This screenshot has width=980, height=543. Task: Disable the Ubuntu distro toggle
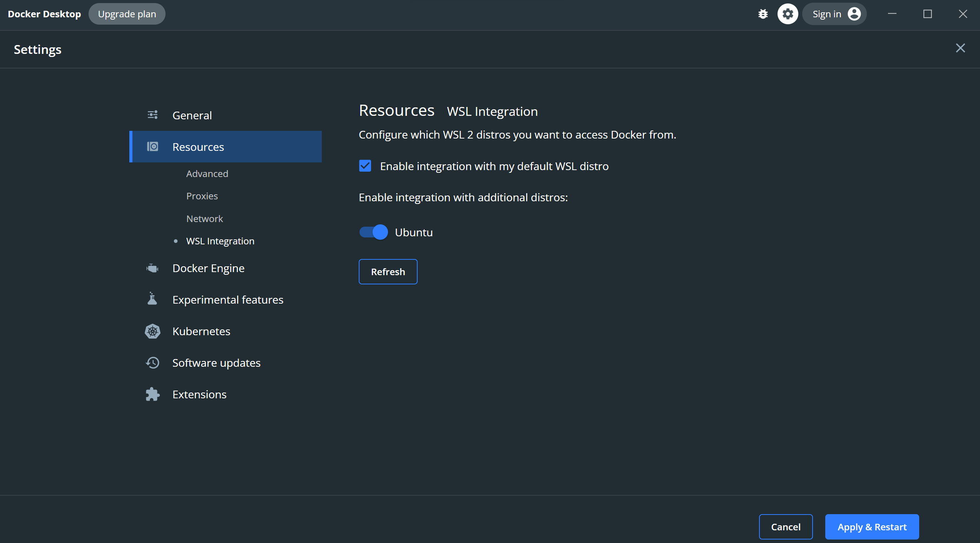click(x=373, y=232)
